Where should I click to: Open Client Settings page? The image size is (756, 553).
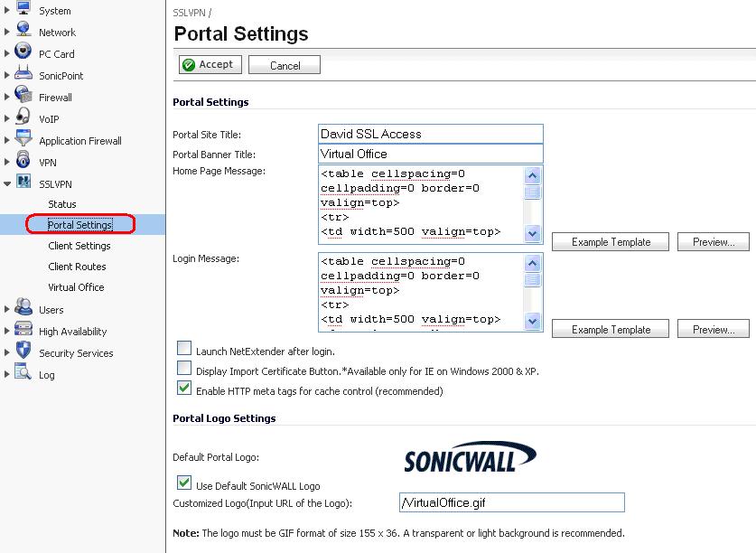coord(79,246)
